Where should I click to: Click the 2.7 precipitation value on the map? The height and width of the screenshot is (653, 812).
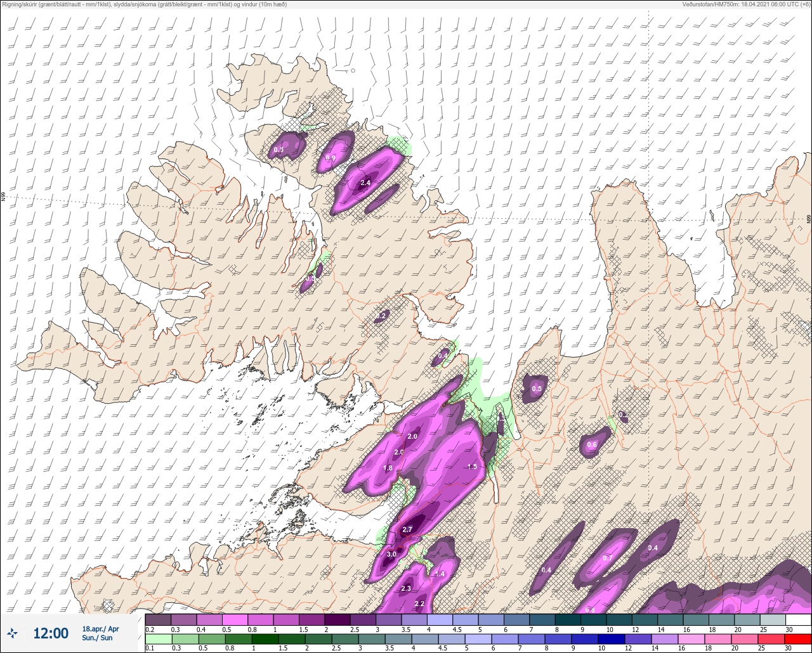[407, 529]
